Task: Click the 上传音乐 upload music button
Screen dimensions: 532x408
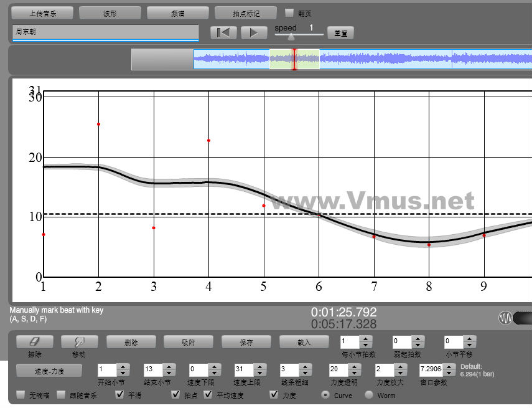Action: (x=42, y=13)
